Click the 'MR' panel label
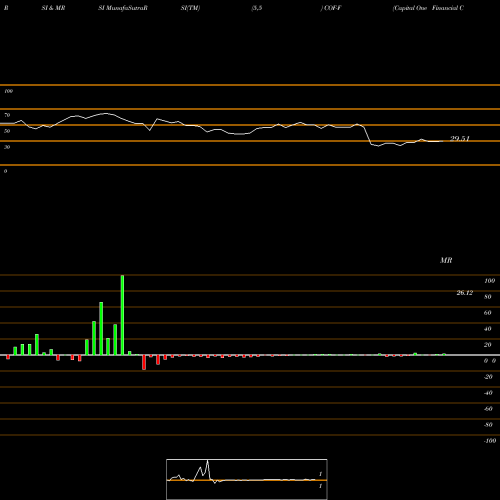 (x=446, y=260)
